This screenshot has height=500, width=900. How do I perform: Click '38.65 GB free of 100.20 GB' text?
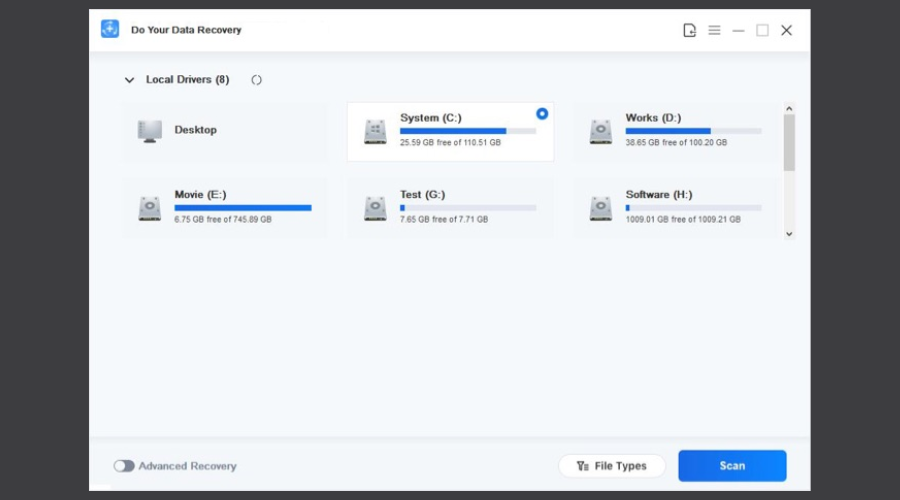[x=676, y=142]
